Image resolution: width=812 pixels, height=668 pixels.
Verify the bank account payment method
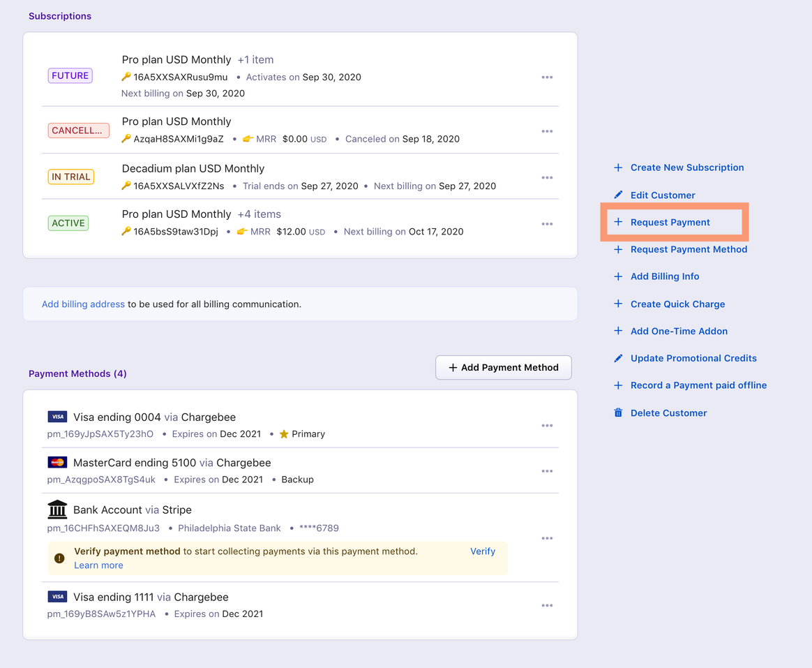point(482,551)
